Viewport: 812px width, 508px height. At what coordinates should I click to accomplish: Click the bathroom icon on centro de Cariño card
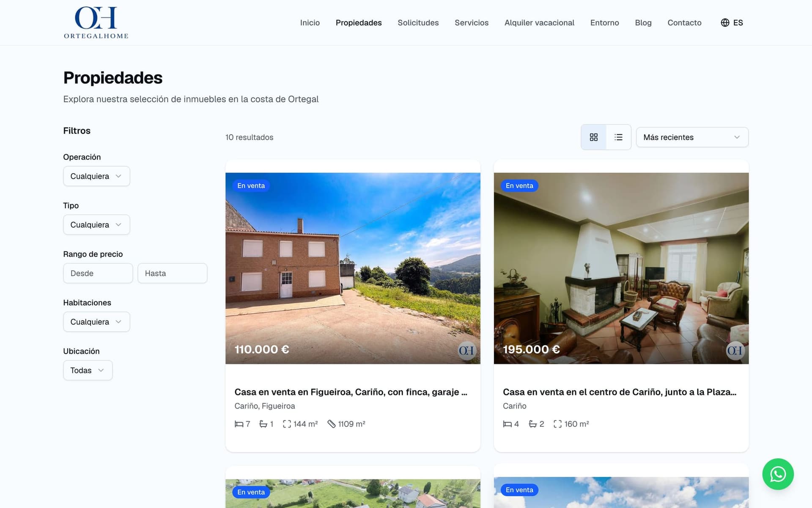(x=533, y=424)
